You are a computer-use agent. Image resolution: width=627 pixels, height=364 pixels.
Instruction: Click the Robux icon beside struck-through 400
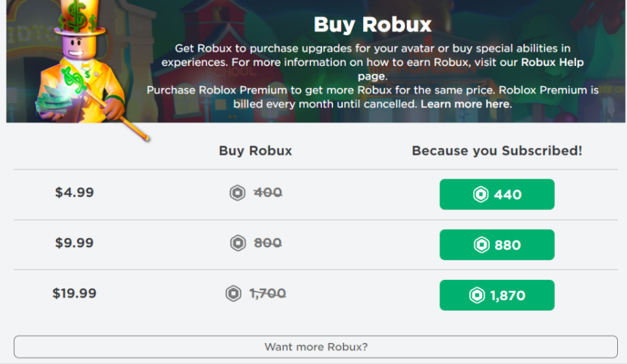pos(237,192)
